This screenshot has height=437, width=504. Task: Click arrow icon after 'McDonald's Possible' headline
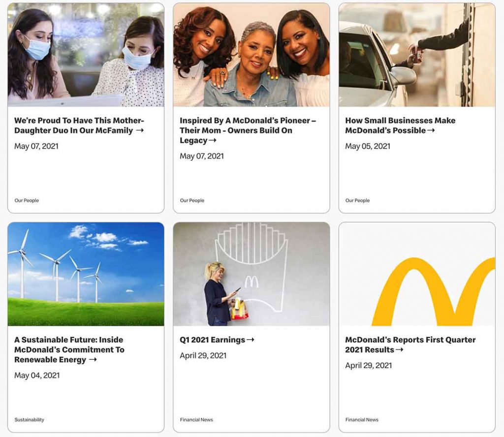(x=431, y=130)
